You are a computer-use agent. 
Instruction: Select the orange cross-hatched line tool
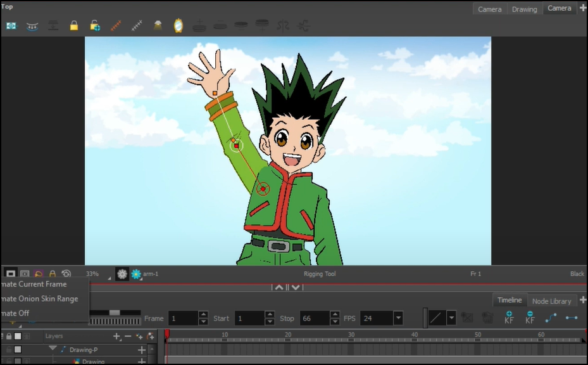tap(116, 25)
